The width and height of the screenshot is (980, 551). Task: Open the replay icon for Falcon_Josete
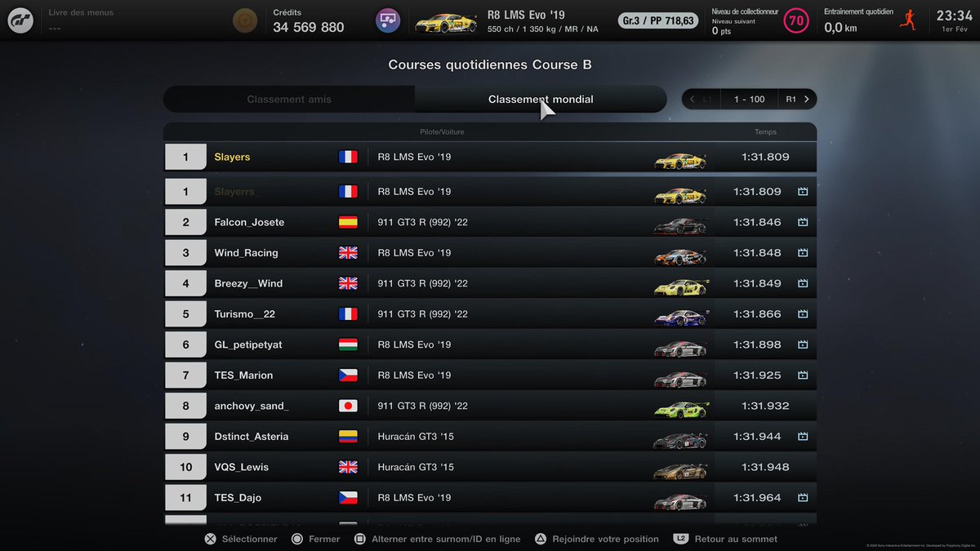tap(803, 222)
